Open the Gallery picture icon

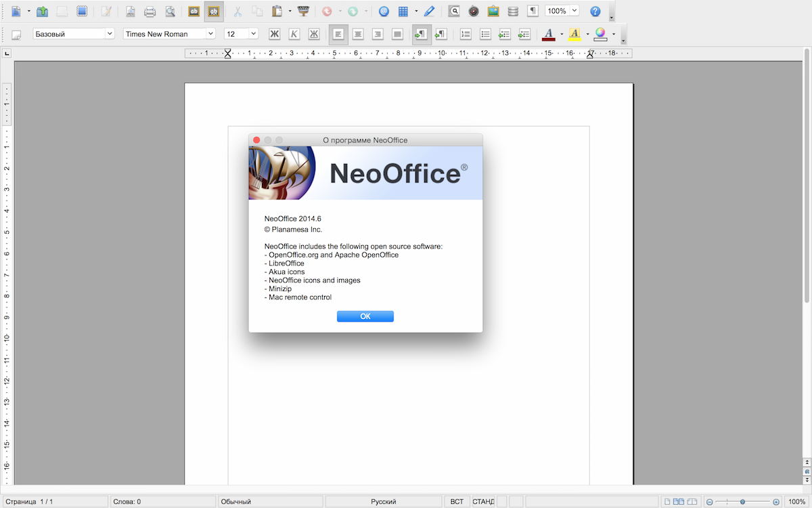(x=493, y=12)
